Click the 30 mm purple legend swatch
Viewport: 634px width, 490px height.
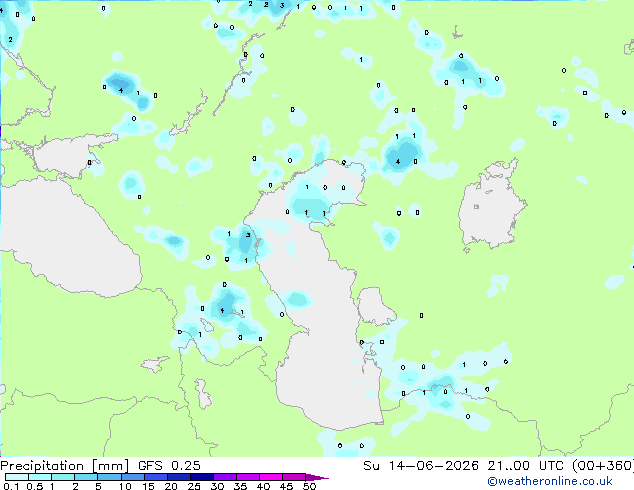click(225, 477)
